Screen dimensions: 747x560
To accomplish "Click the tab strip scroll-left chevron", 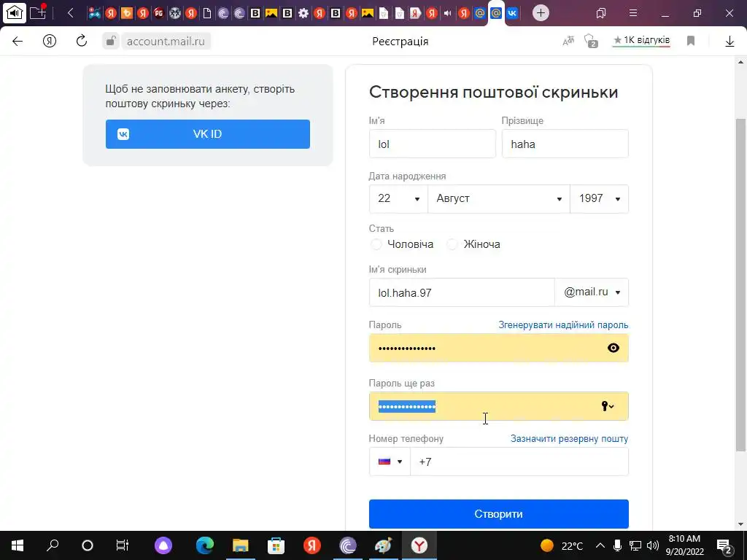I will click(x=71, y=13).
